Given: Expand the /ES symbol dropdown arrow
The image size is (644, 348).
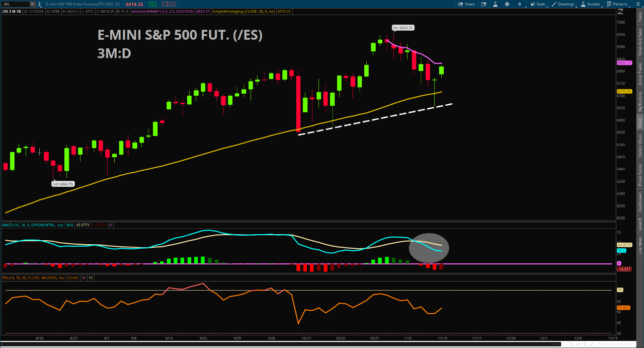Looking at the screenshot, I should (x=33, y=4).
